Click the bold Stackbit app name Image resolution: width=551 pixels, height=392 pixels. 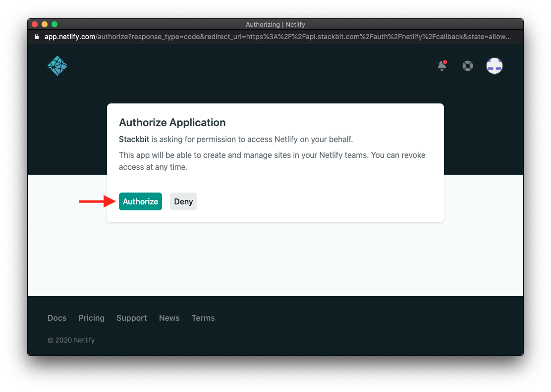point(134,139)
